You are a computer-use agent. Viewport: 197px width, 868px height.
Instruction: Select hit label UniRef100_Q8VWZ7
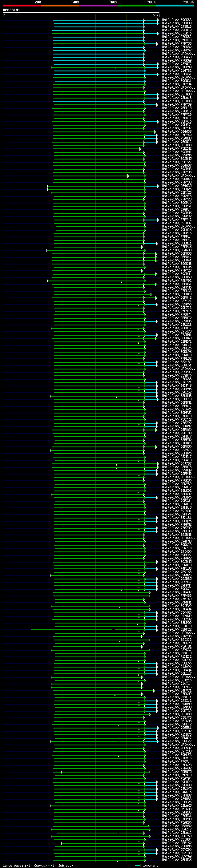[x=177, y=64]
